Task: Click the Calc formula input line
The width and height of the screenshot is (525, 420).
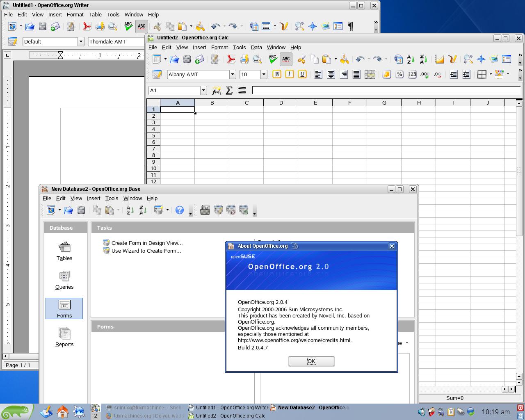Action: [386, 90]
